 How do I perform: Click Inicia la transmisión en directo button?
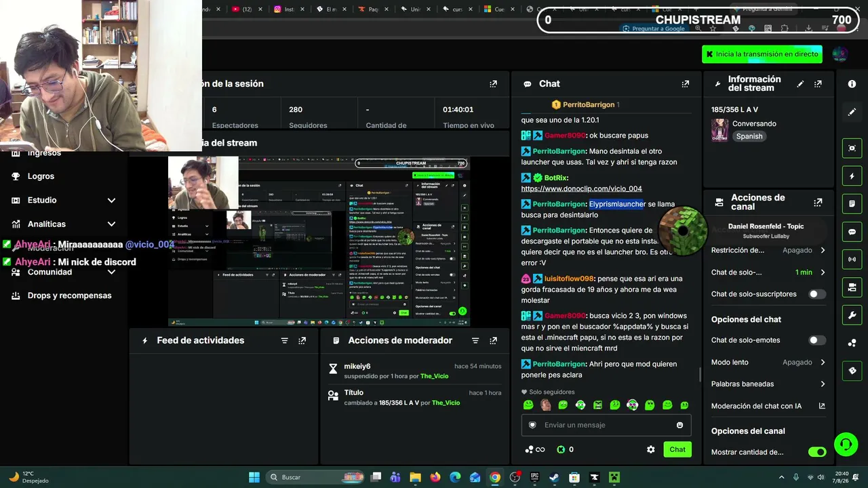pyautogui.click(x=762, y=54)
